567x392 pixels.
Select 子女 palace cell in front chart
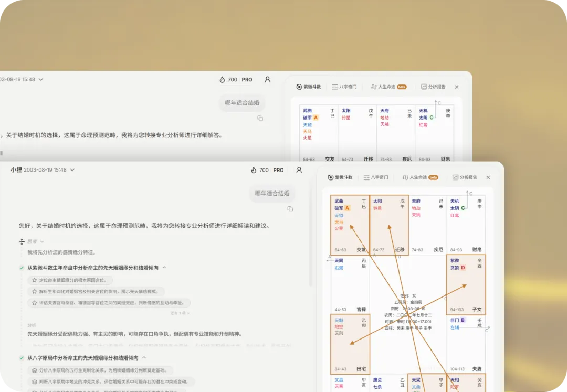[466, 285]
